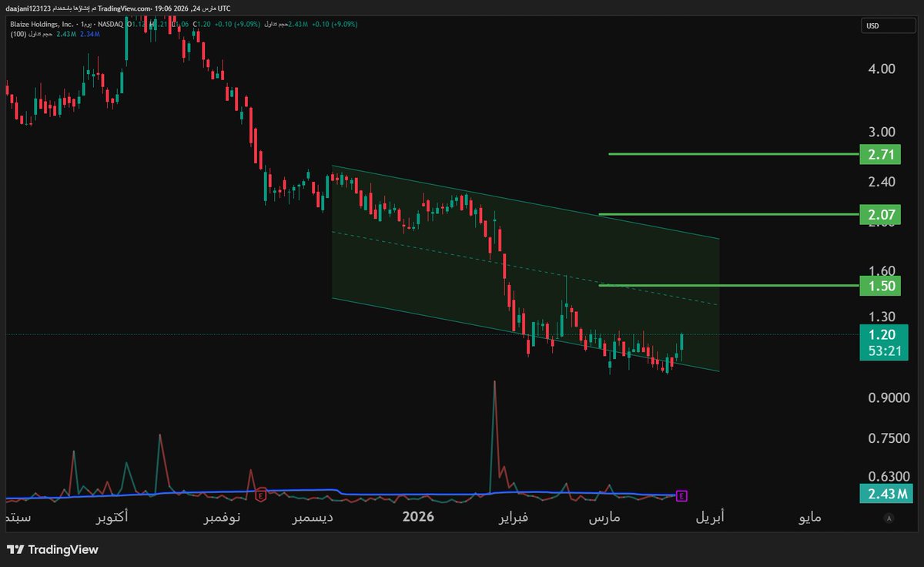Click the blue 2.34M volume MA value
Viewport: 924px width, 567px height.
click(x=89, y=35)
